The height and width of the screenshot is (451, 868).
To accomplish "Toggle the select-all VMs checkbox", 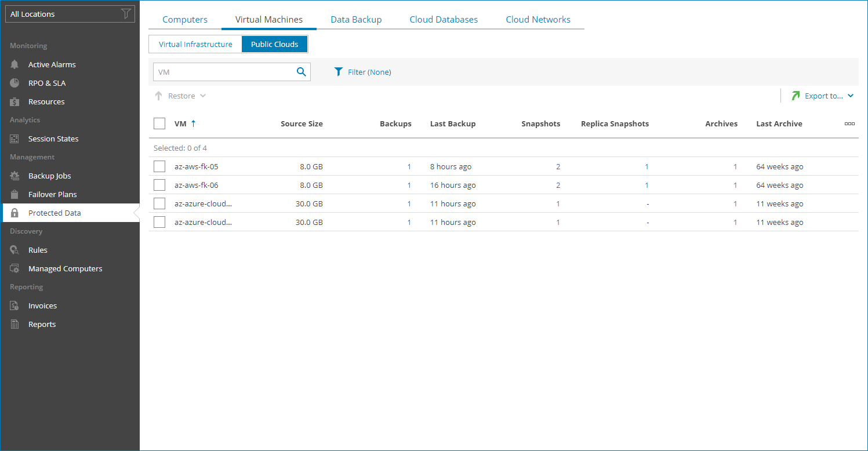I will tap(159, 123).
